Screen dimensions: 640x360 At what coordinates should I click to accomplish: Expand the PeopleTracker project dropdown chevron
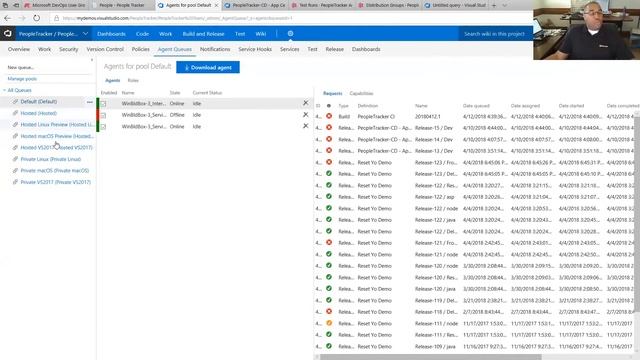point(85,33)
